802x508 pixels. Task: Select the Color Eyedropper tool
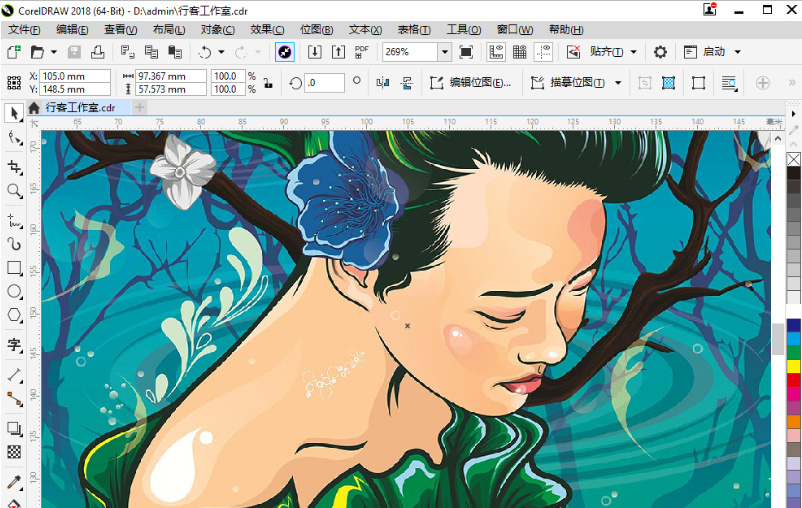(x=14, y=482)
